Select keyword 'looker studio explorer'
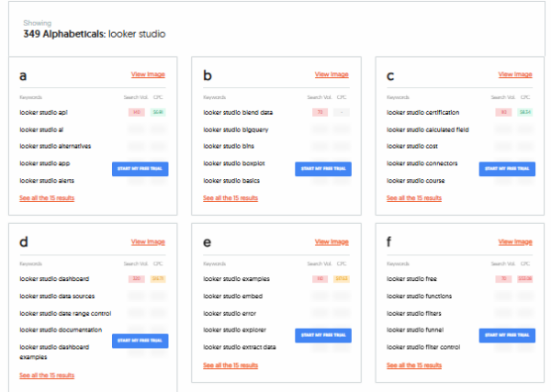 point(234,330)
